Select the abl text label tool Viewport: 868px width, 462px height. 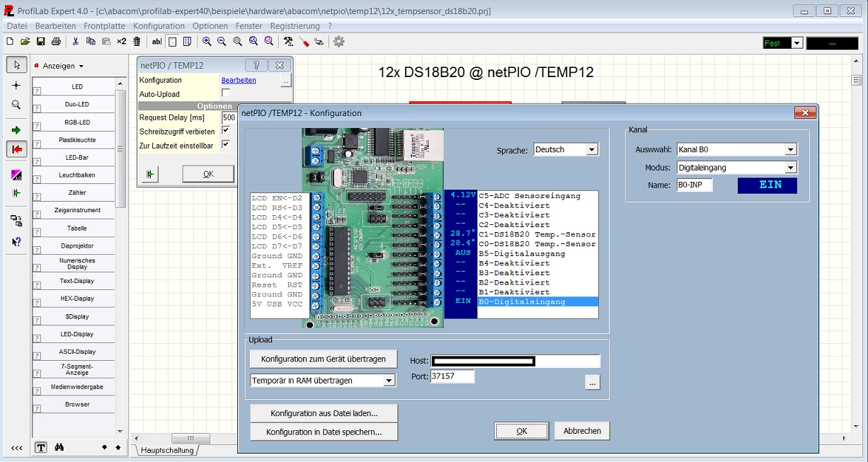[x=156, y=42]
